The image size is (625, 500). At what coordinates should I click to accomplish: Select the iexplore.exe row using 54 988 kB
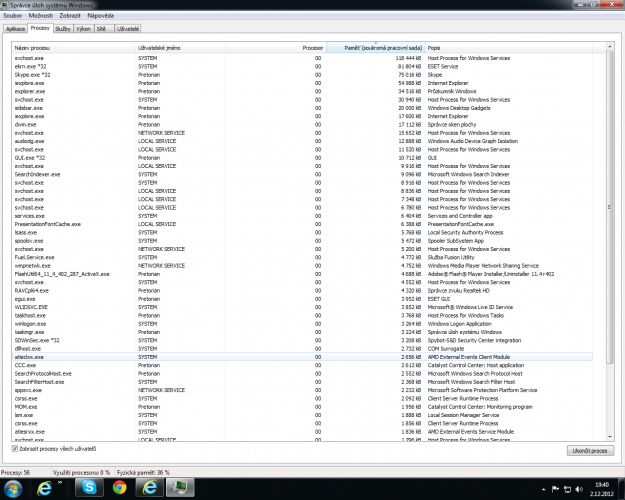302,83
